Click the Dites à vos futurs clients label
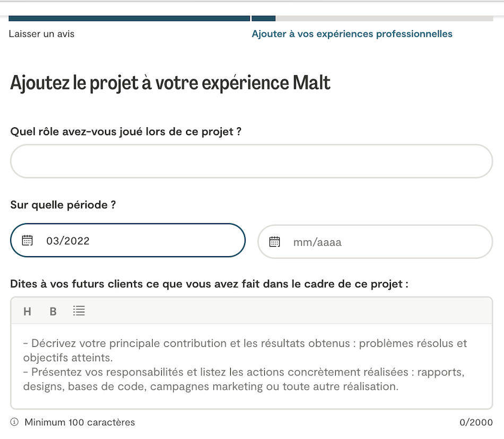 click(x=209, y=284)
